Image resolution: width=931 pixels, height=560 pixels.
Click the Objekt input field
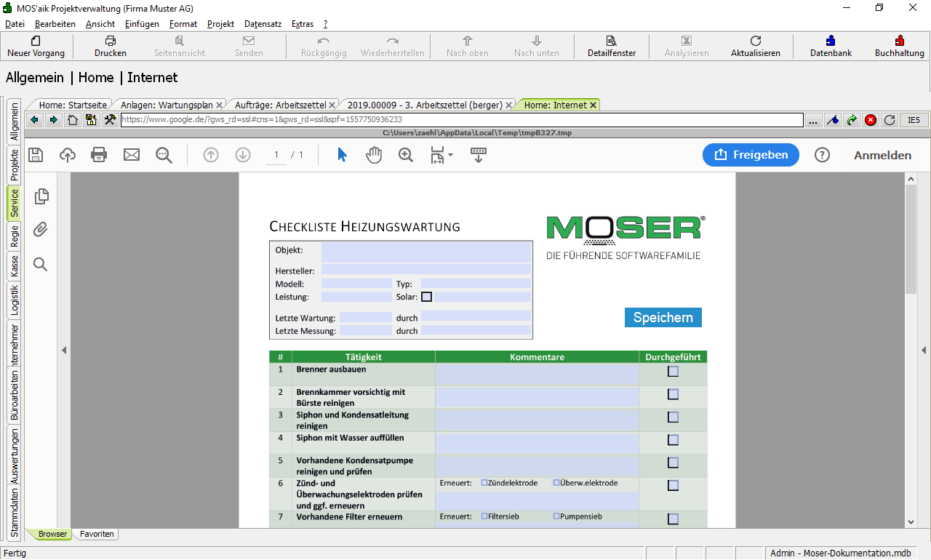[x=426, y=252]
